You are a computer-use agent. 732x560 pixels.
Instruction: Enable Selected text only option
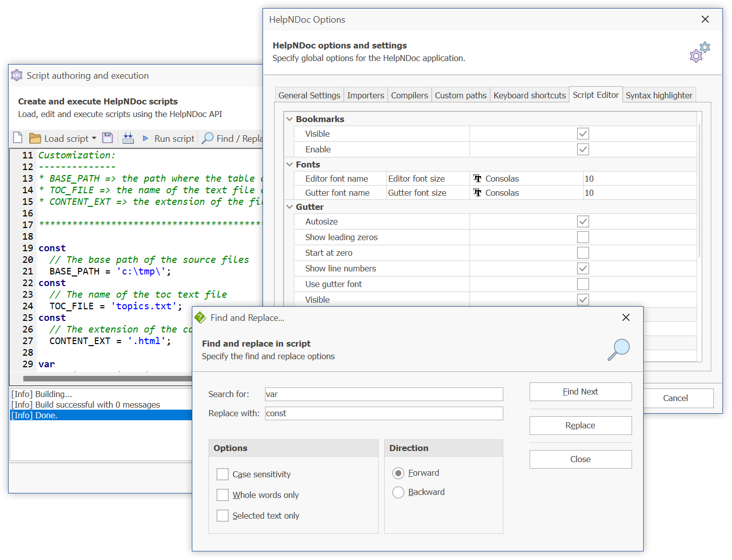click(x=223, y=516)
